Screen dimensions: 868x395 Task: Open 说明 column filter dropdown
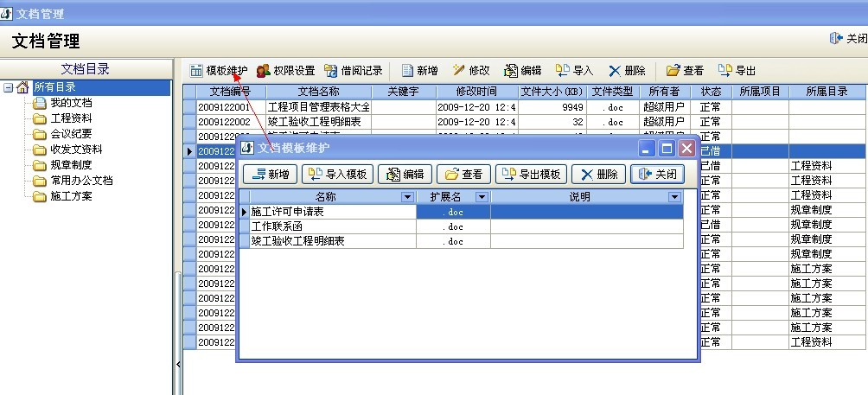pos(674,197)
